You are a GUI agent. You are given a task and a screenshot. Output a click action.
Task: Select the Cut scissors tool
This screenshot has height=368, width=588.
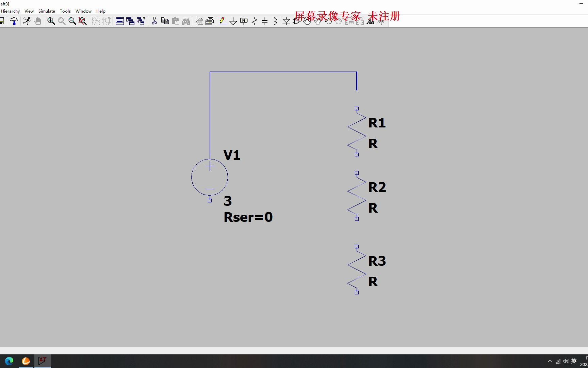(x=154, y=21)
